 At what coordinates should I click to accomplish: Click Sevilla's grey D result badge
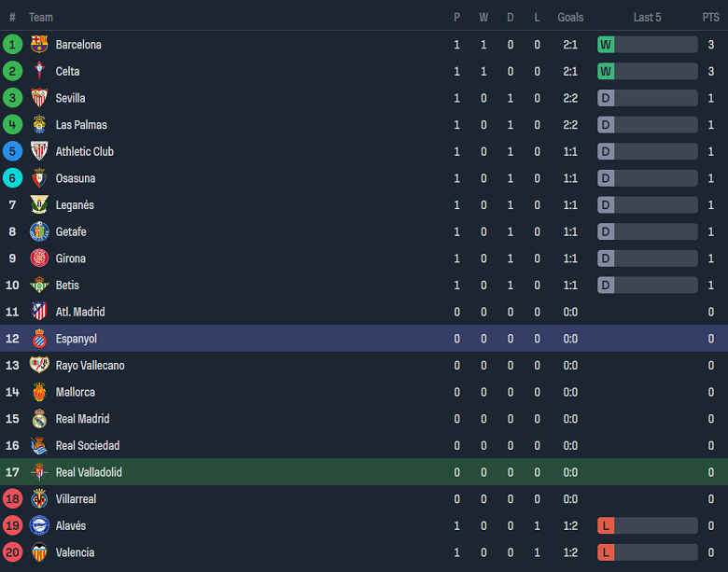pyautogui.click(x=606, y=98)
